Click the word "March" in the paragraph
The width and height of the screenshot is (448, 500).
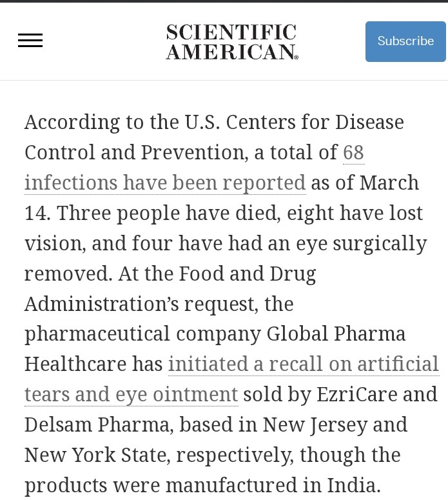pyautogui.click(x=389, y=183)
